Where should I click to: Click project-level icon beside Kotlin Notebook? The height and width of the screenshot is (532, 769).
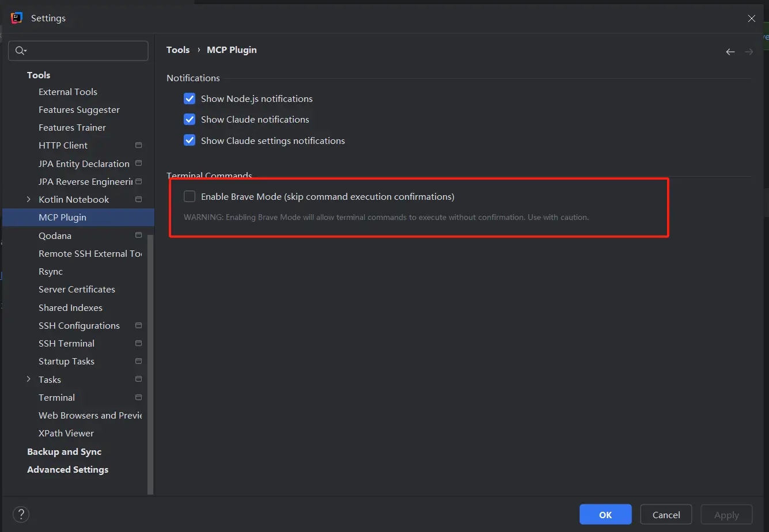138,199
